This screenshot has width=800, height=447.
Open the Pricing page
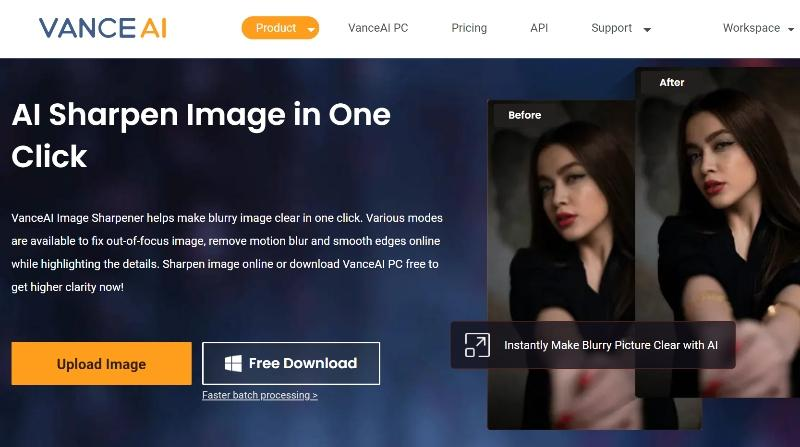pyautogui.click(x=469, y=28)
